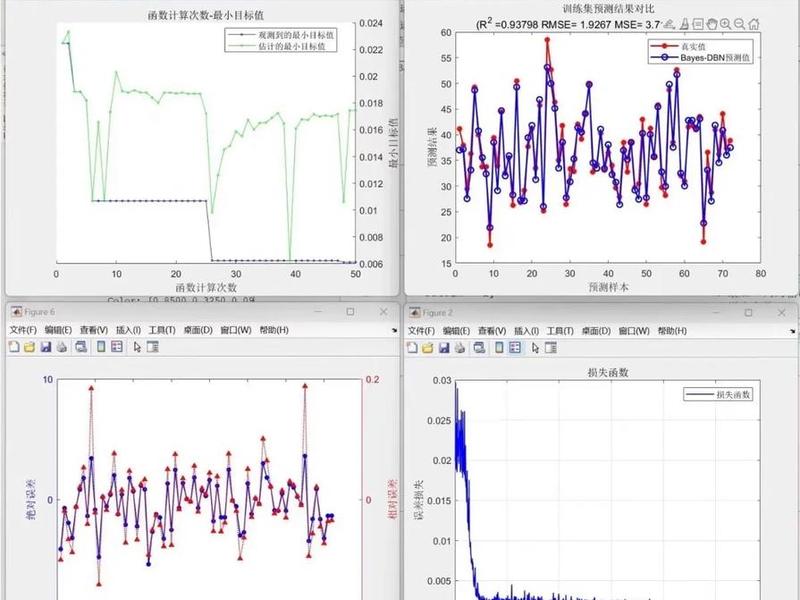This screenshot has height=600, width=800.
Task: Click the 函数计算次数 x-axis label
Action: pos(206,287)
